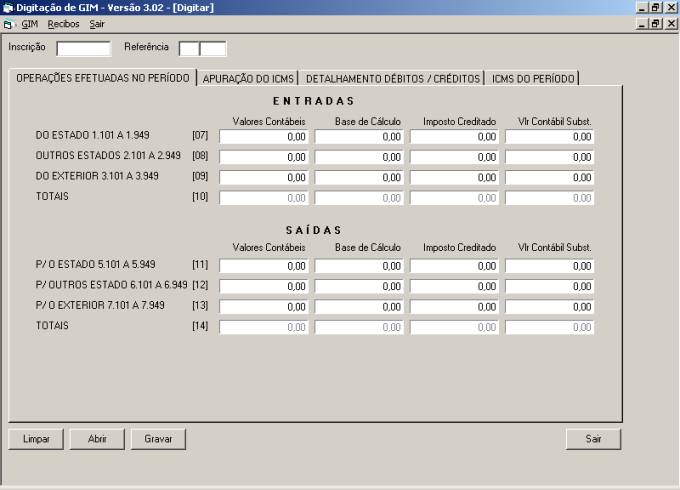The image size is (680, 490).
Task: Click the Sair button at bottom right
Action: click(593, 439)
